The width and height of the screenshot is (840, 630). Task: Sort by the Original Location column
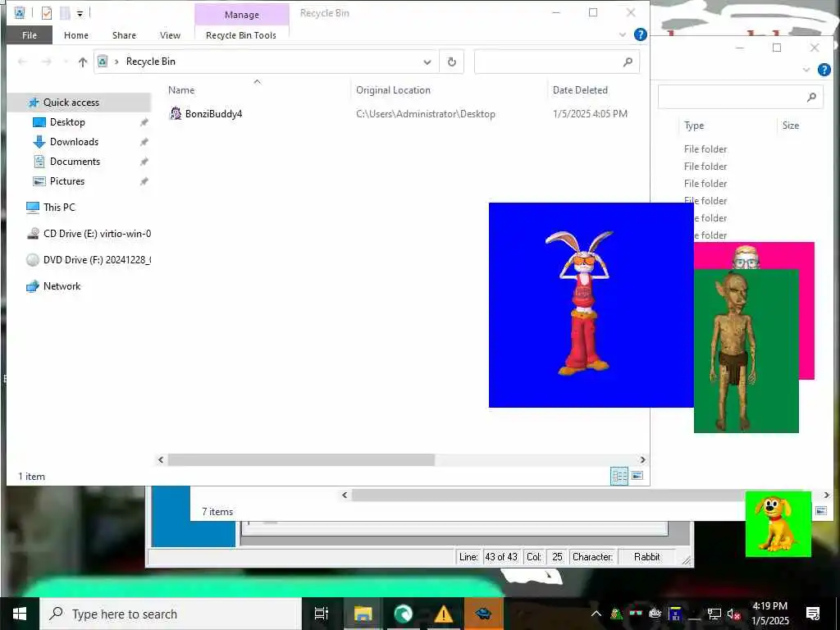pos(393,90)
